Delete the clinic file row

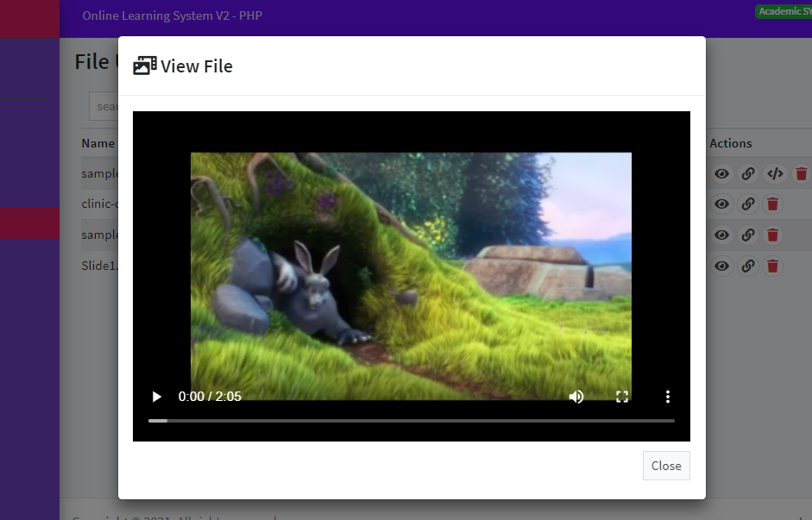pos(772,204)
